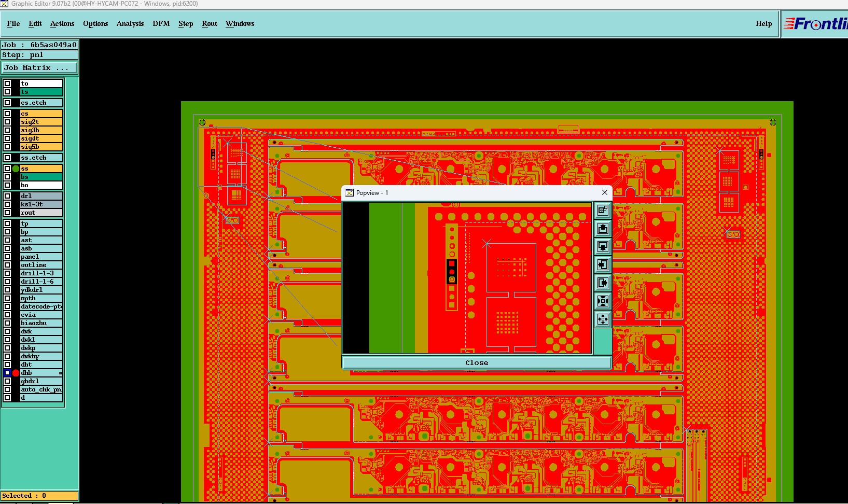Screen dimensions: 848x504
Task: Pan the Popview left with the left-arrow icon
Action: (603, 264)
